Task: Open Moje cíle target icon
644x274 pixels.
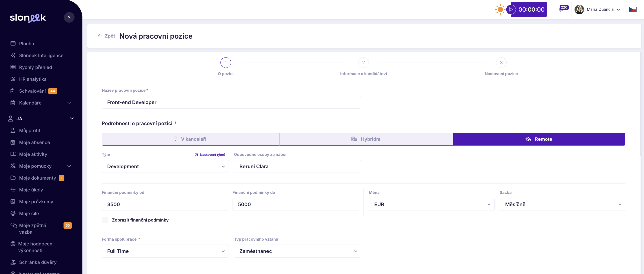Action: point(13,213)
